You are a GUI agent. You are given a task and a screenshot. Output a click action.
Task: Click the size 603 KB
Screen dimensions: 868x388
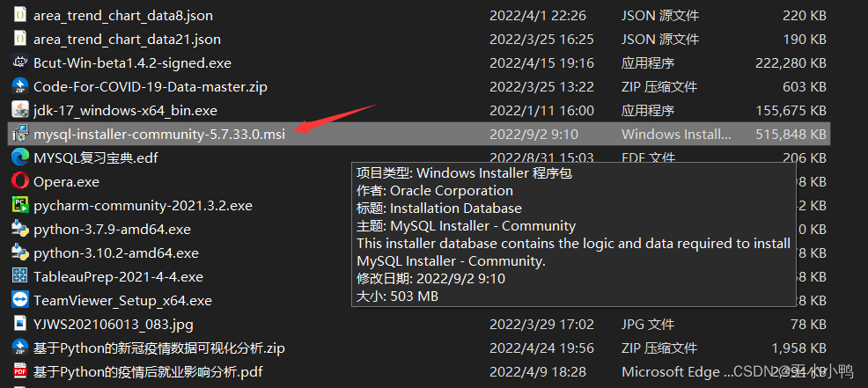[805, 87]
